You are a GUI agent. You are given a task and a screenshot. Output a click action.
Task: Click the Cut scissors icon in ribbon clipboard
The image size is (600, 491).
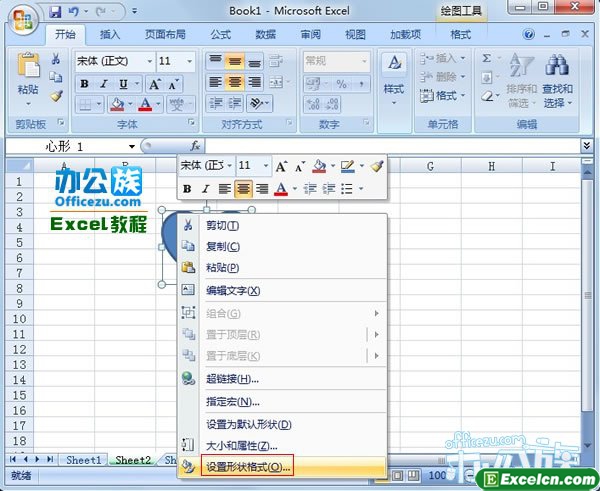(x=56, y=59)
